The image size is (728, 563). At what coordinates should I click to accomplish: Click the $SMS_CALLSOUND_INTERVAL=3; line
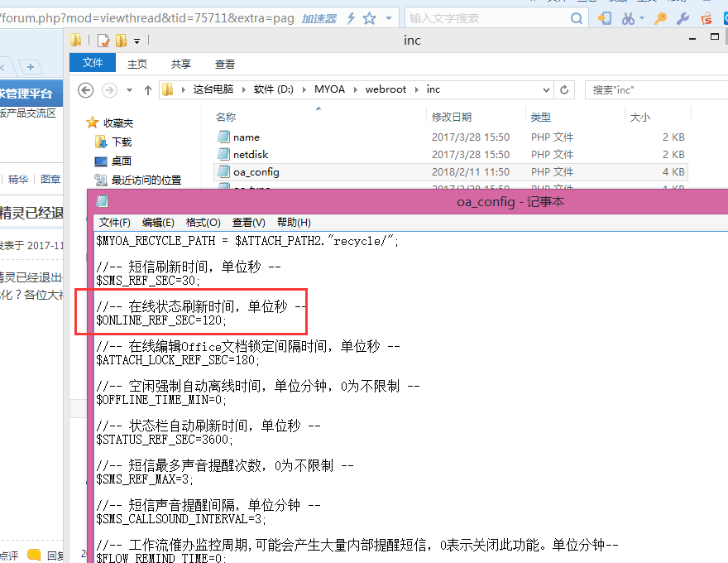click(x=180, y=519)
